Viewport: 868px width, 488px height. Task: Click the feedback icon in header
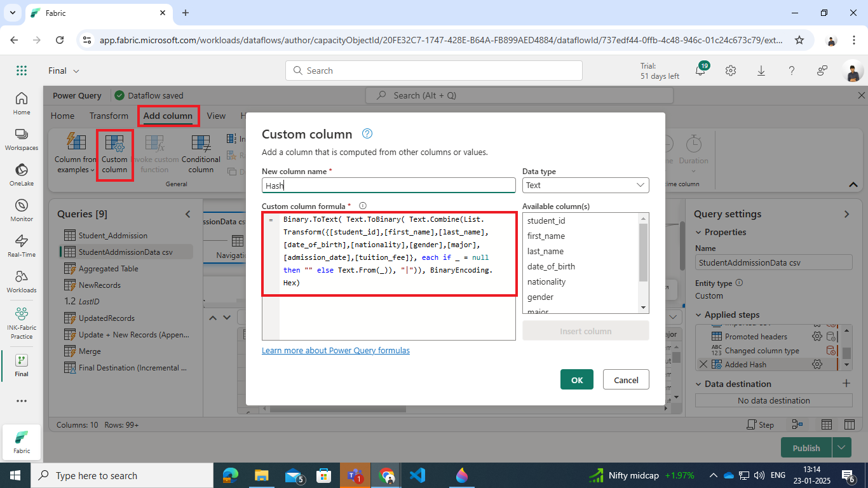click(822, 71)
